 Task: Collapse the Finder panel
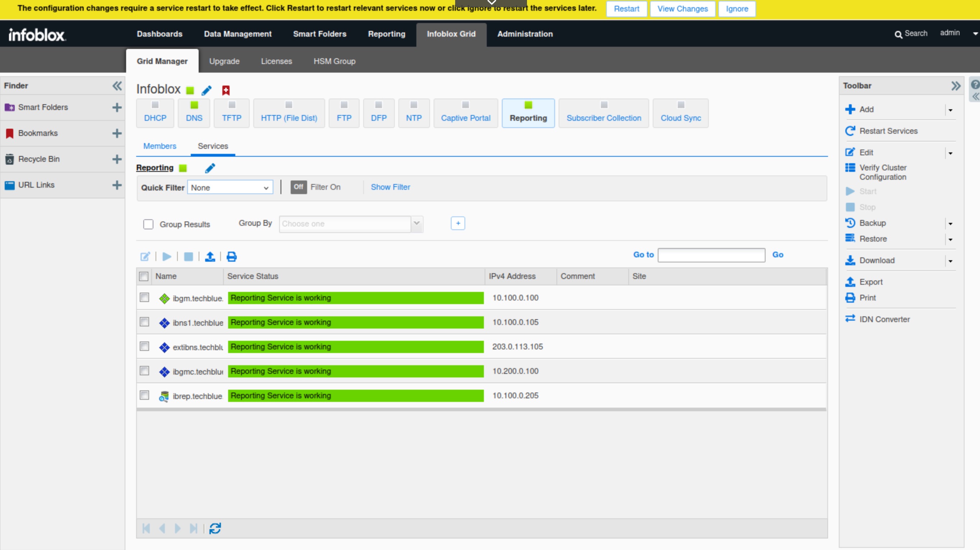[x=117, y=86]
